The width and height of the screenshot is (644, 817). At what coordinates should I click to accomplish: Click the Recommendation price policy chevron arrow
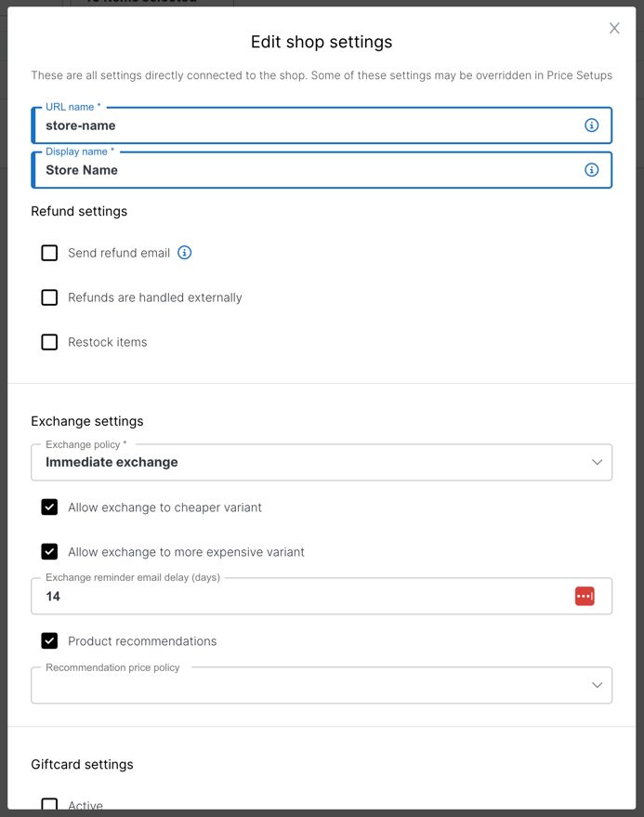(597, 686)
